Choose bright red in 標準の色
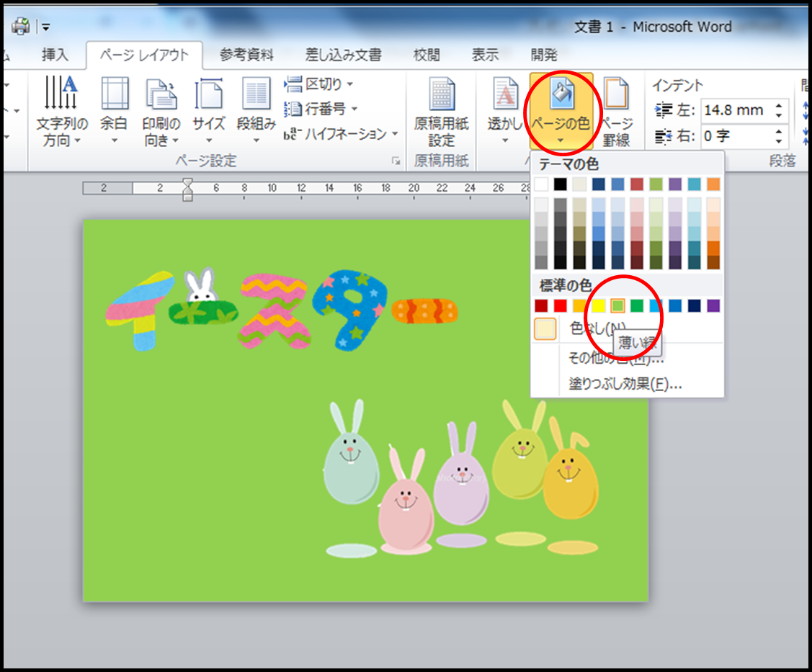This screenshot has width=812, height=672. [x=561, y=306]
